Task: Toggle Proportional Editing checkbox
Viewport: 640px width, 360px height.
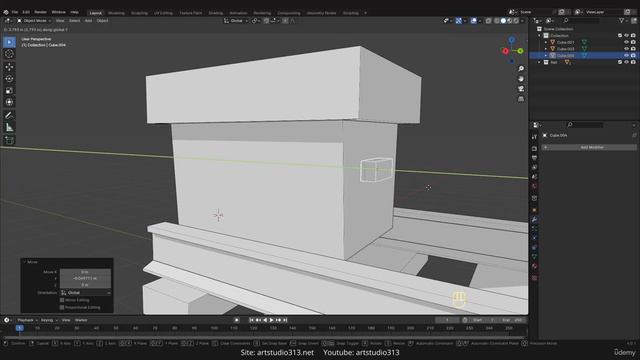Action: click(x=62, y=307)
